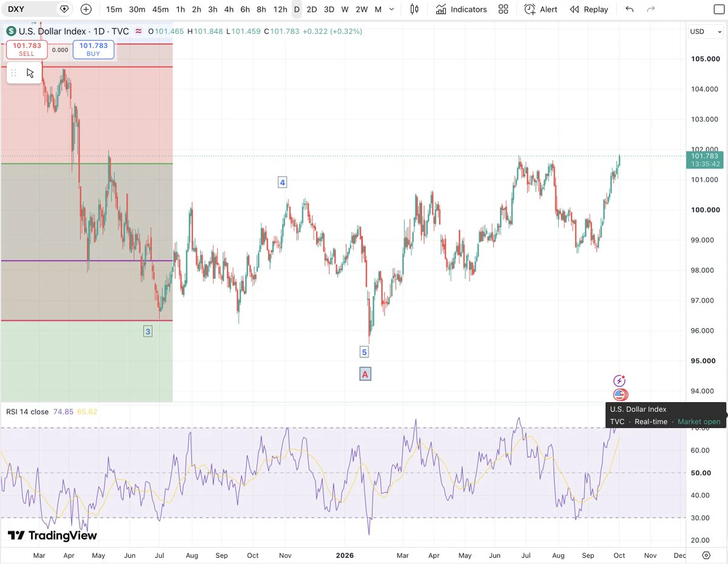The height and width of the screenshot is (564, 728).
Task: Start bar Replay mode
Action: tap(588, 9)
